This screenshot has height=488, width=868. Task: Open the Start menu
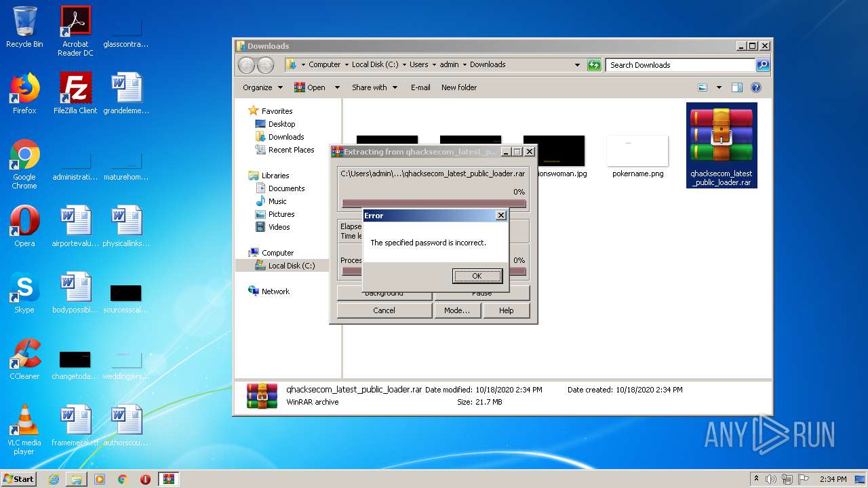click(x=19, y=479)
